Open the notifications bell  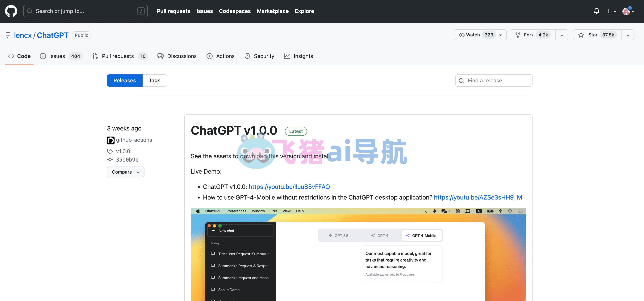(x=596, y=11)
